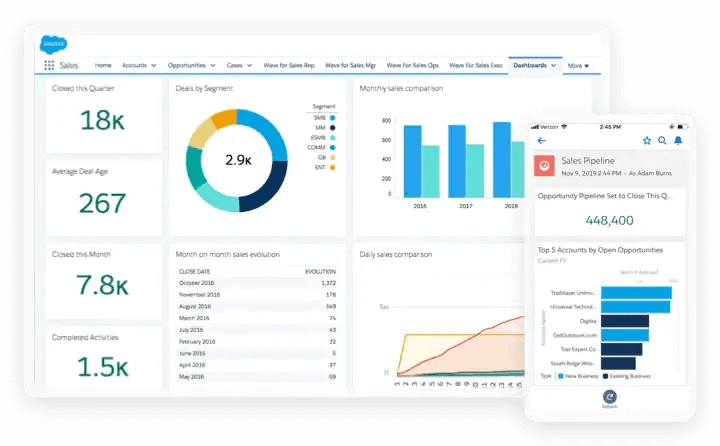The image size is (720, 446).
Task: Tap the Refresh icon on mobile
Action: click(610, 397)
